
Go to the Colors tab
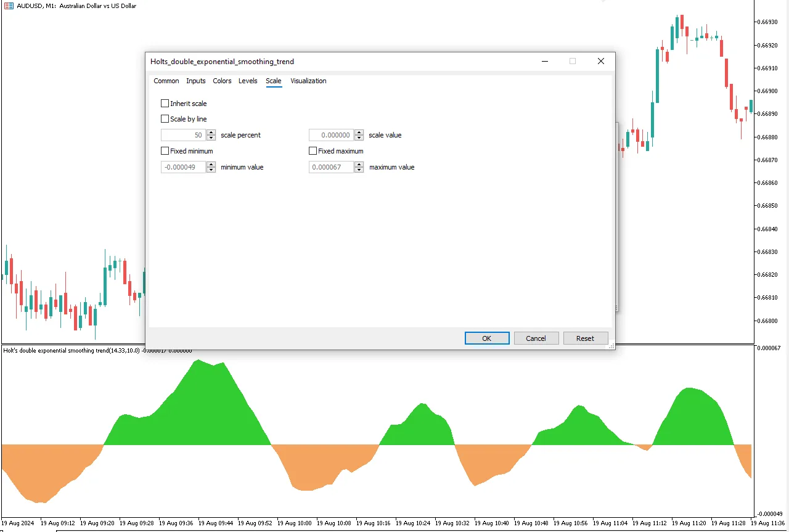[x=222, y=81]
